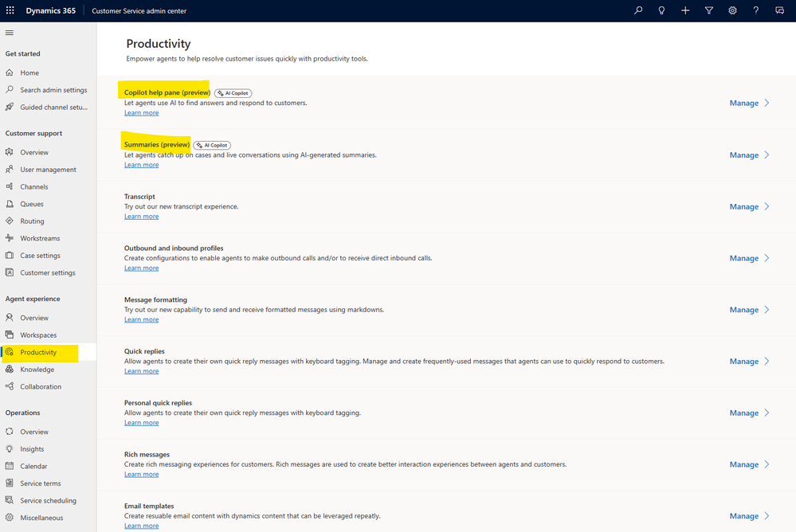Image resolution: width=796 pixels, height=532 pixels.
Task: Open the advanced find filter icon
Action: click(x=708, y=10)
